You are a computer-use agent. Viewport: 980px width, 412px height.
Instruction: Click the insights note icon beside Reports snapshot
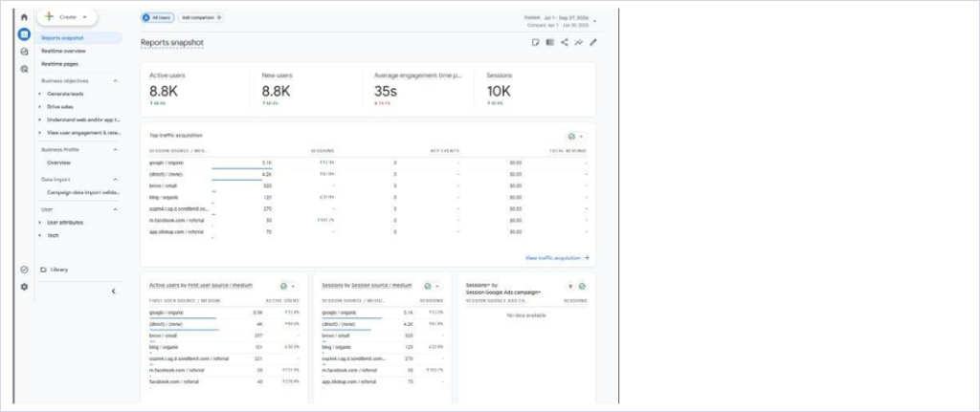tap(535, 42)
